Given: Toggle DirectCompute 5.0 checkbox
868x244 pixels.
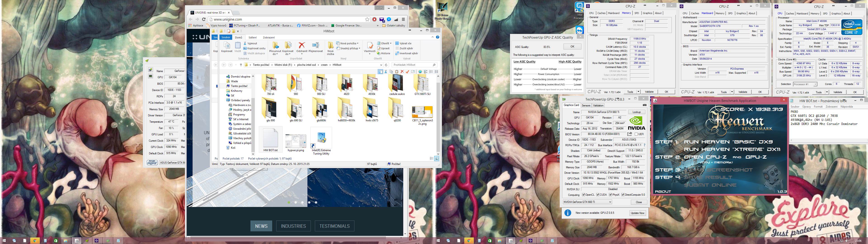Looking at the screenshot, I should (x=623, y=195).
